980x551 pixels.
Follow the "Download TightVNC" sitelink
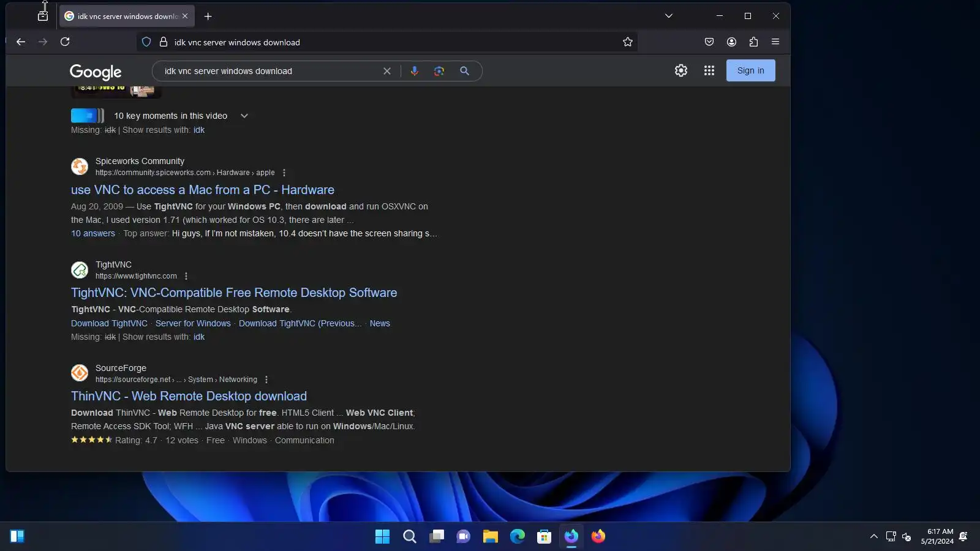(109, 323)
